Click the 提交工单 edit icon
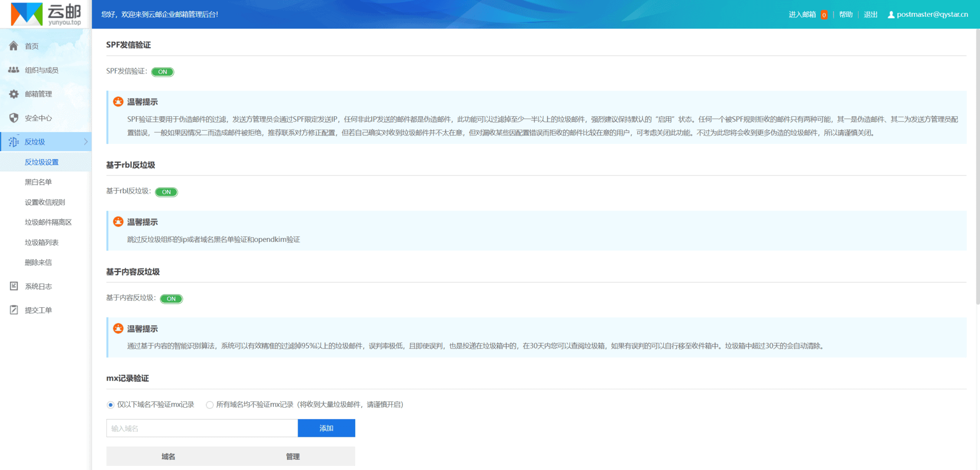This screenshot has height=470, width=980. click(x=14, y=310)
